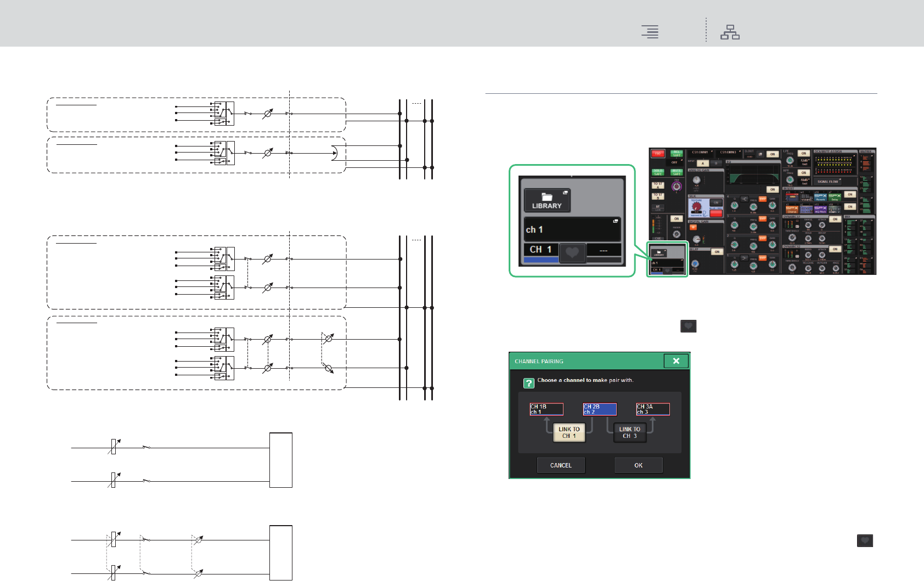Toggle the EQ band 4 BYP button
This screenshot has height=586, width=924.
click(763, 199)
